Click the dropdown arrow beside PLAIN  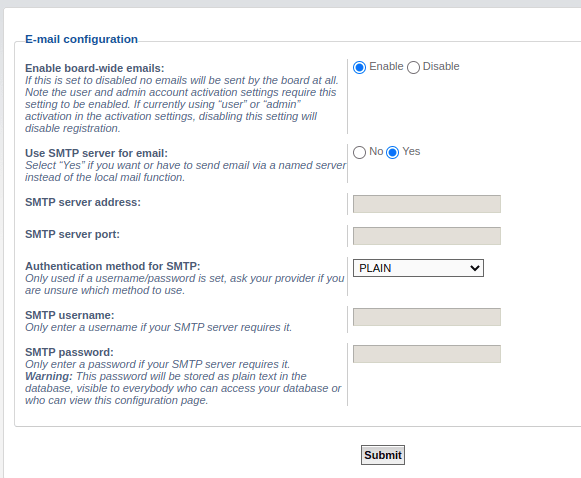pos(475,268)
